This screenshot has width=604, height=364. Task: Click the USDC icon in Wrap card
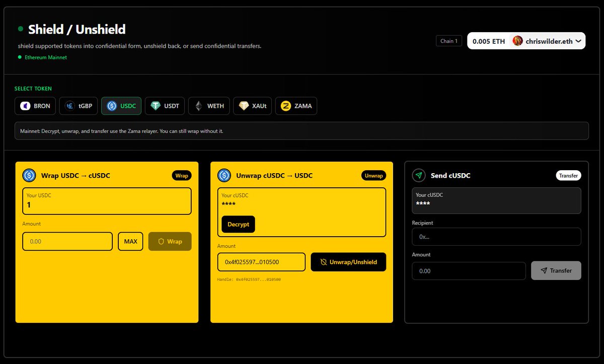[29, 175]
